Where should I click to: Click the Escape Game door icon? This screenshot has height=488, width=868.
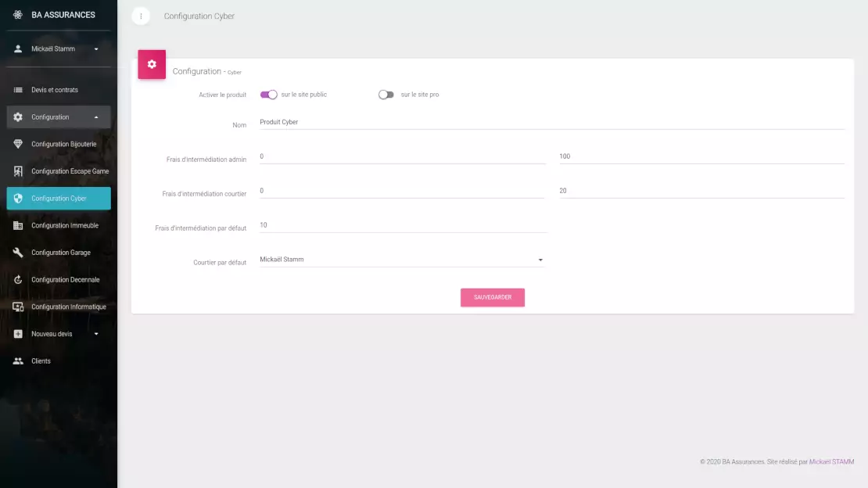click(x=18, y=171)
